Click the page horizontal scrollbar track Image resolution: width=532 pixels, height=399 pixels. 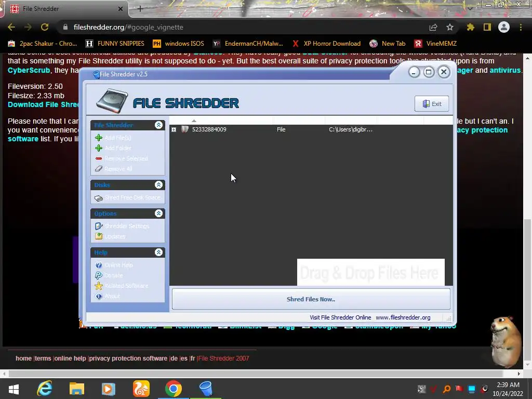pyautogui.click(x=261, y=374)
